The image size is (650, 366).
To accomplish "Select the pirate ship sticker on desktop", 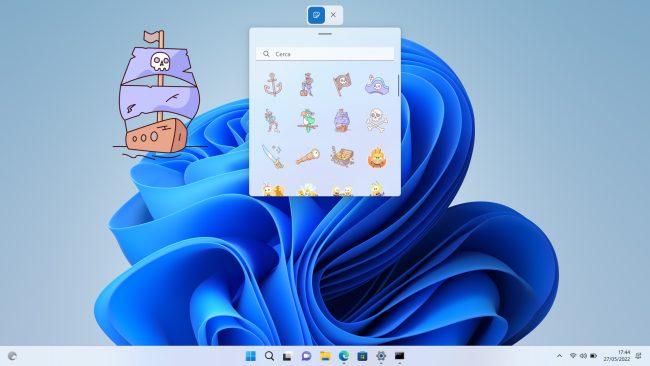I will pyautogui.click(x=160, y=95).
